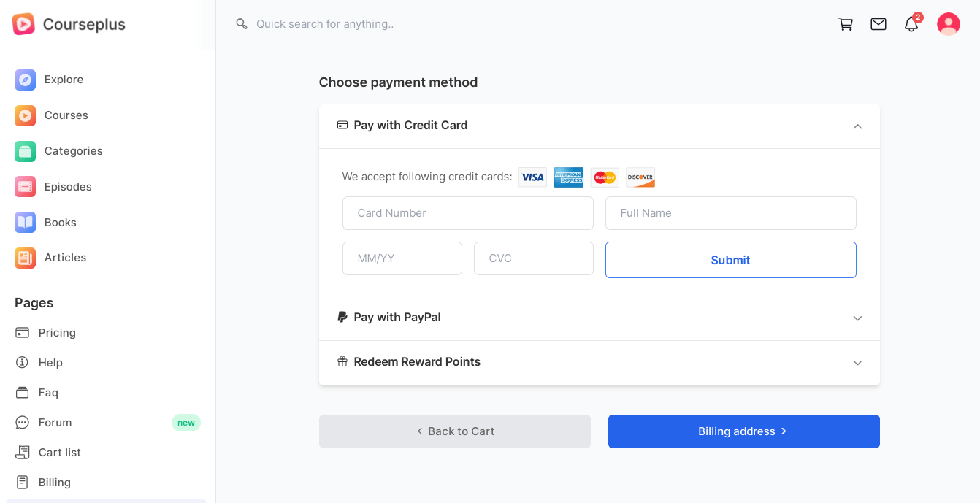The width and height of the screenshot is (980, 503).
Task: Continue to Billing address
Action: pyautogui.click(x=743, y=431)
